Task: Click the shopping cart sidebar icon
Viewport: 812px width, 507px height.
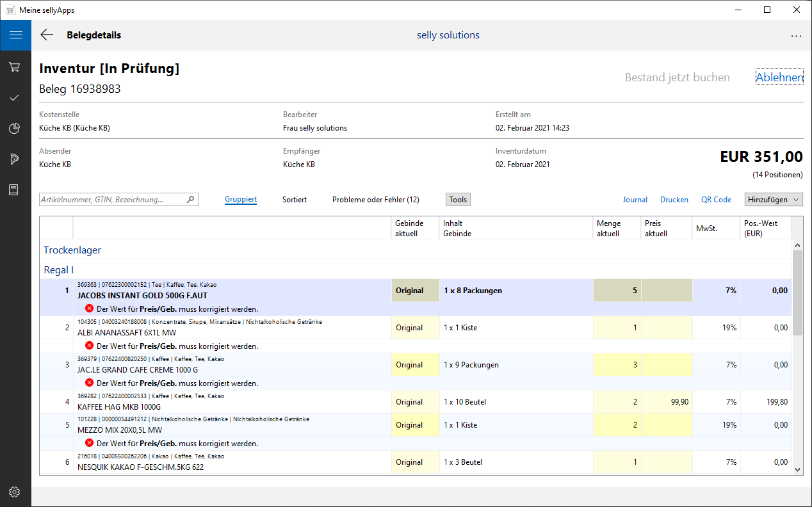Action: [x=15, y=67]
